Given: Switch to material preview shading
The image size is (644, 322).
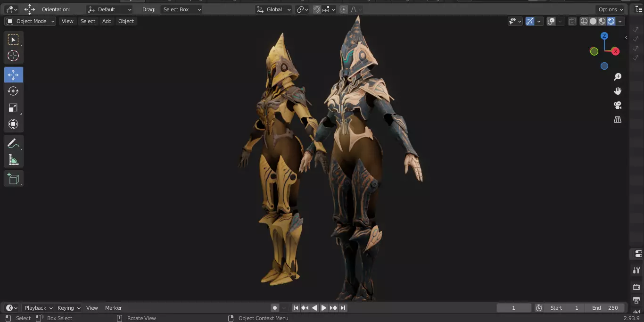Looking at the screenshot, I should [602, 21].
